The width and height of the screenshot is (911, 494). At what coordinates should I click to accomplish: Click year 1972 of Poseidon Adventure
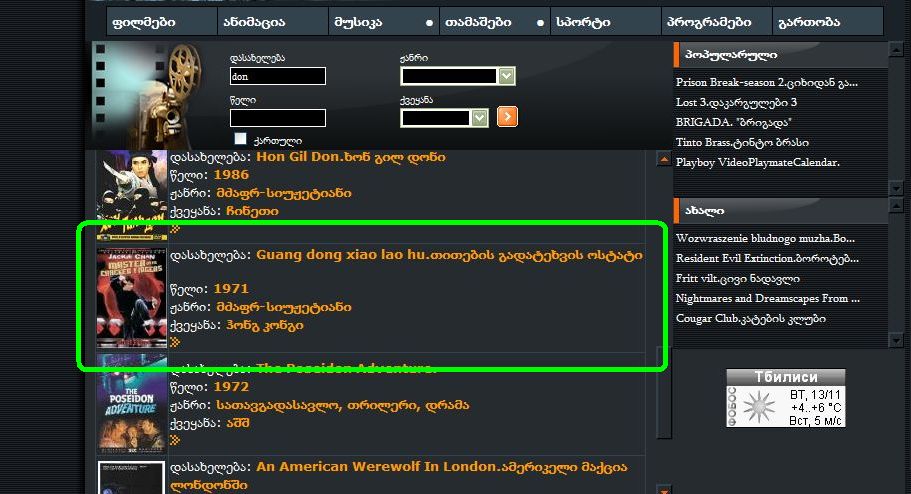click(x=231, y=387)
